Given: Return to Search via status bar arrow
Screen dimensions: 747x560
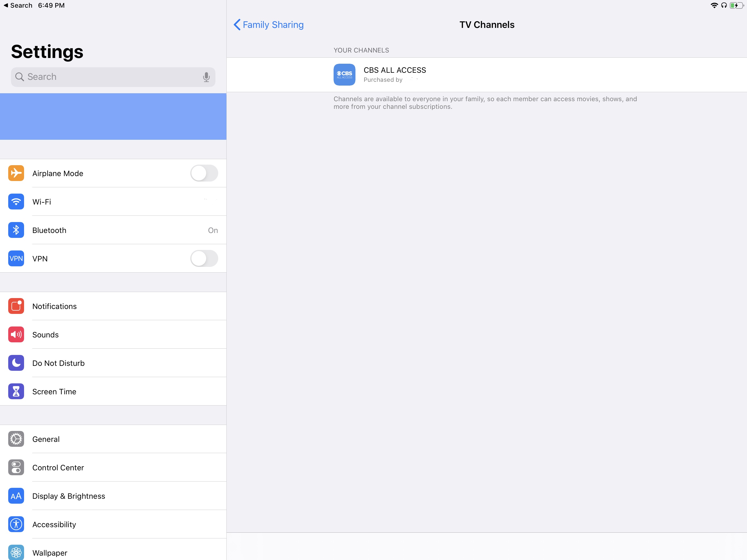Looking at the screenshot, I should (6, 5).
